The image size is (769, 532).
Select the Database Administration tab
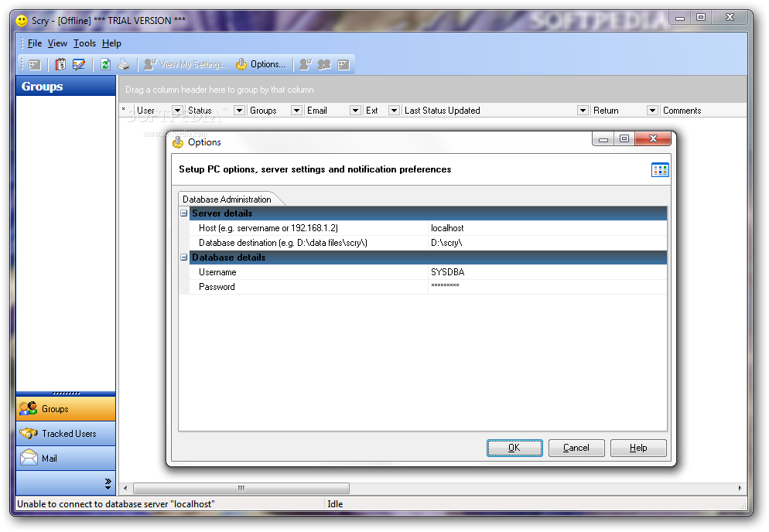227,199
